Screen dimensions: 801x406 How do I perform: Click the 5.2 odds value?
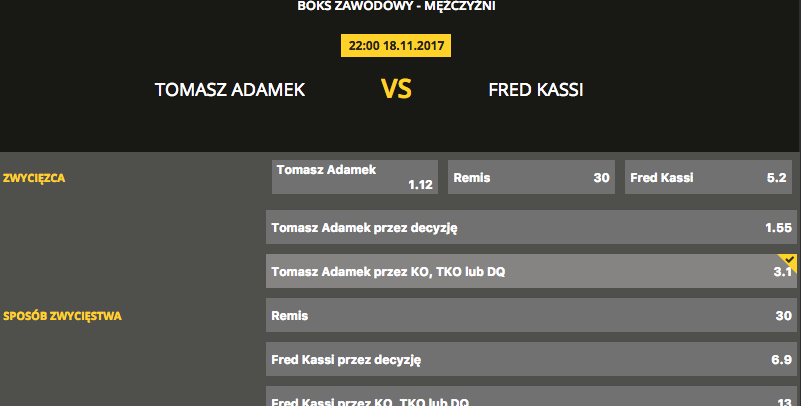coord(777,178)
